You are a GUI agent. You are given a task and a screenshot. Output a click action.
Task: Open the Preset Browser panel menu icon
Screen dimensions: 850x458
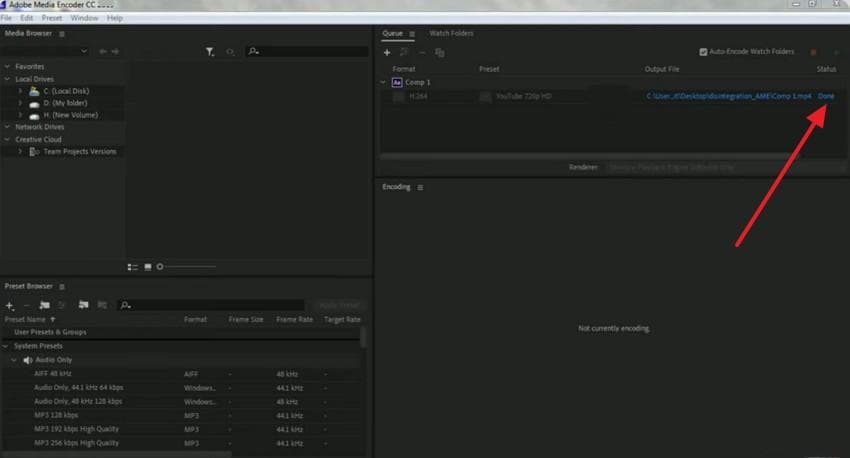click(62, 287)
